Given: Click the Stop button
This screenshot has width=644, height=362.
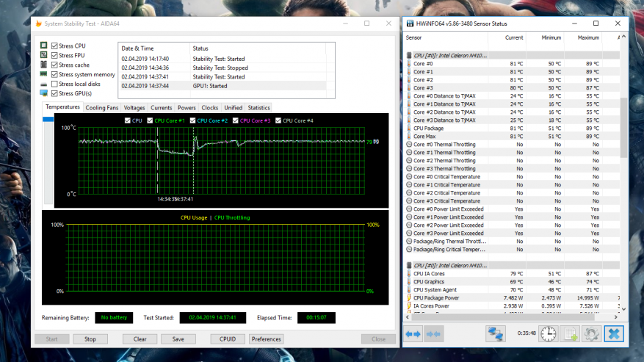Looking at the screenshot, I should click(x=90, y=339).
